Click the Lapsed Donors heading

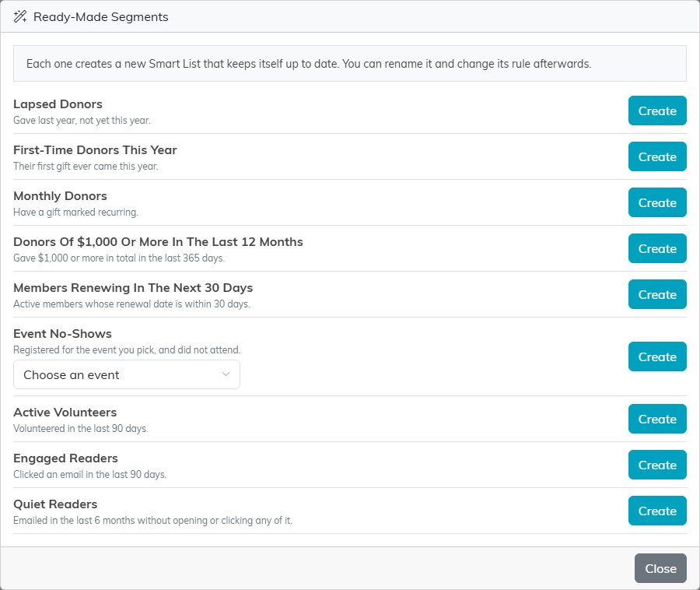click(58, 104)
